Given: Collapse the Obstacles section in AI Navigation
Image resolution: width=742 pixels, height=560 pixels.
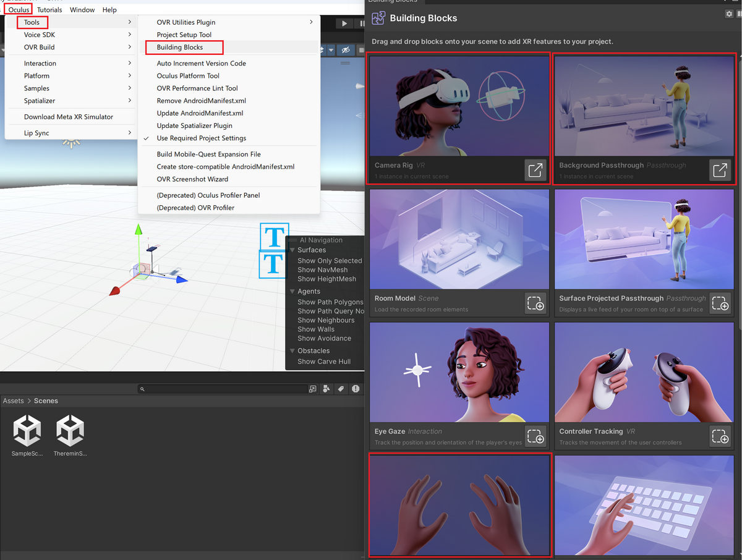Looking at the screenshot, I should [x=292, y=350].
